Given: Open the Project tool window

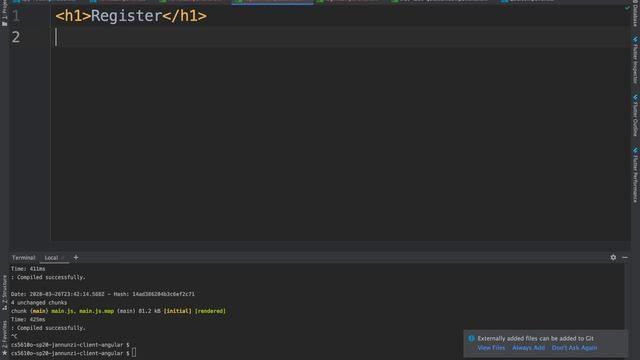Looking at the screenshot, I should pyautogui.click(x=4, y=14).
